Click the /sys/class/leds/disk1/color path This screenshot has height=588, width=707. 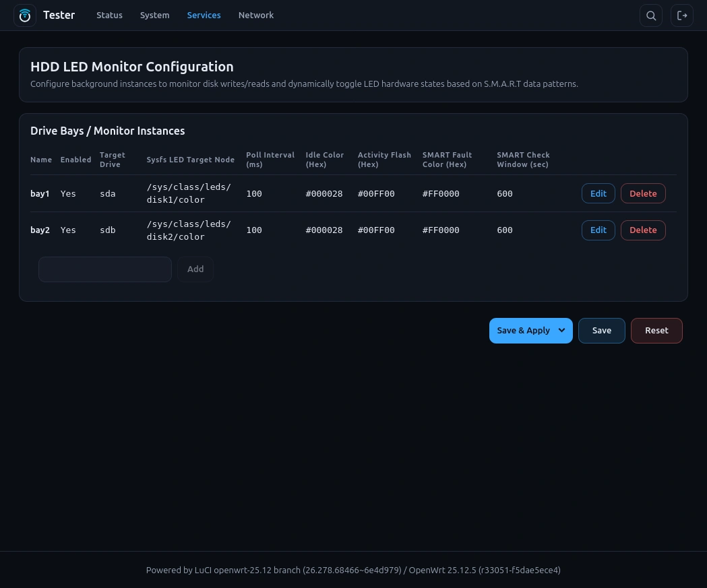coord(189,193)
